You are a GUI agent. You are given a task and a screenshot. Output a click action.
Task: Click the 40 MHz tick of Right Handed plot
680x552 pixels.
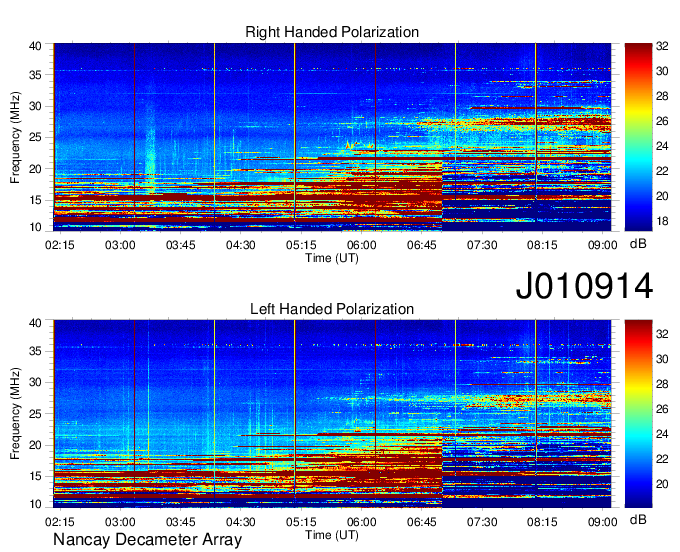click(35, 46)
